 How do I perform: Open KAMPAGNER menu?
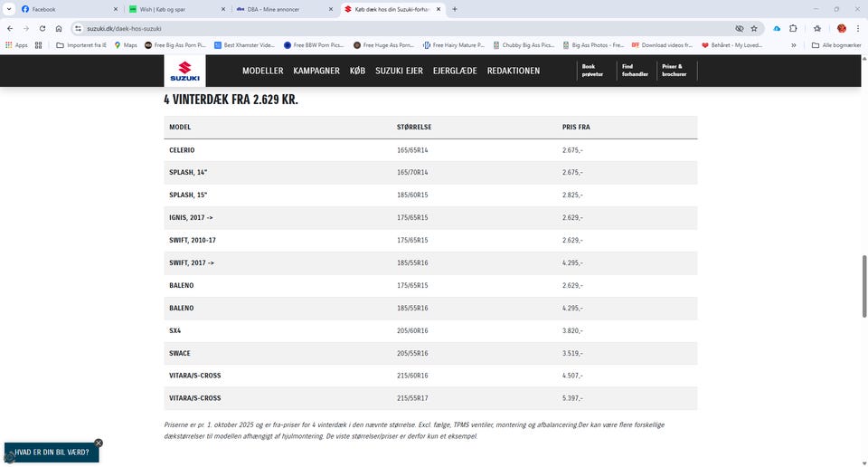(316, 71)
